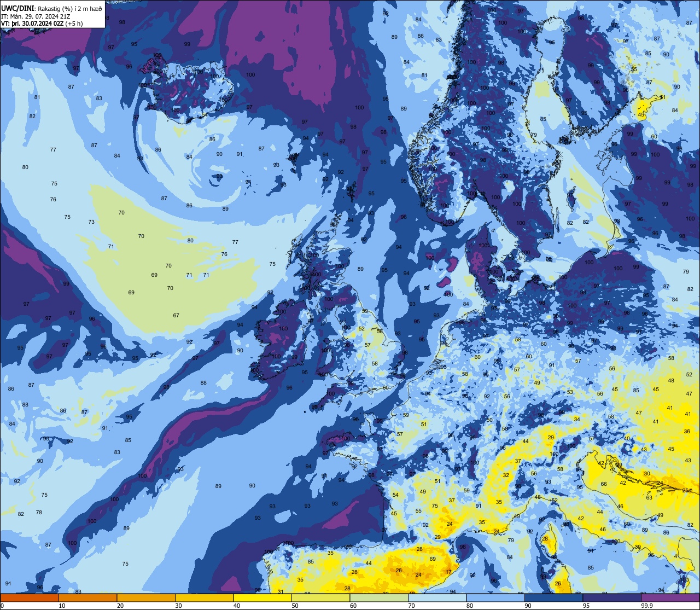The image size is (700, 610).
Task: Click the '(+5 h)' forecast offset text
Action: (x=74, y=24)
